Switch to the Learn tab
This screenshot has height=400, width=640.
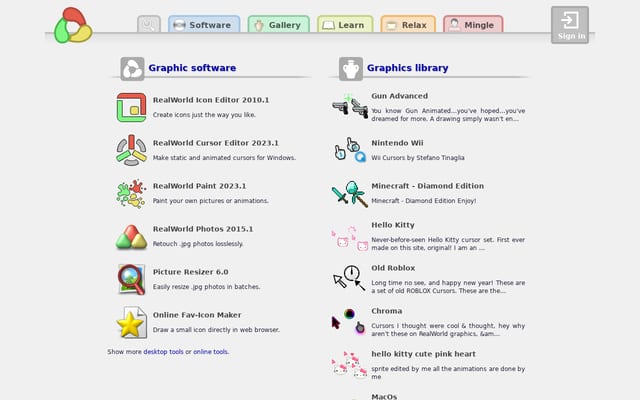tap(345, 24)
